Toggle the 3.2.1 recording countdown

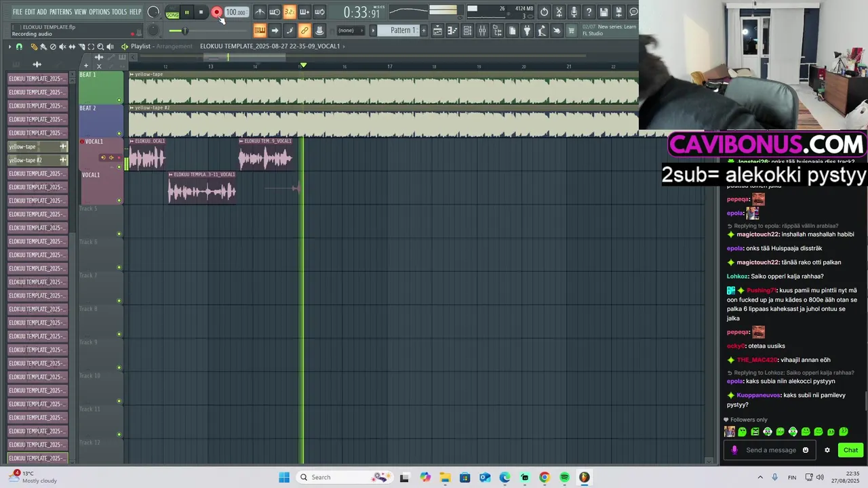click(290, 12)
